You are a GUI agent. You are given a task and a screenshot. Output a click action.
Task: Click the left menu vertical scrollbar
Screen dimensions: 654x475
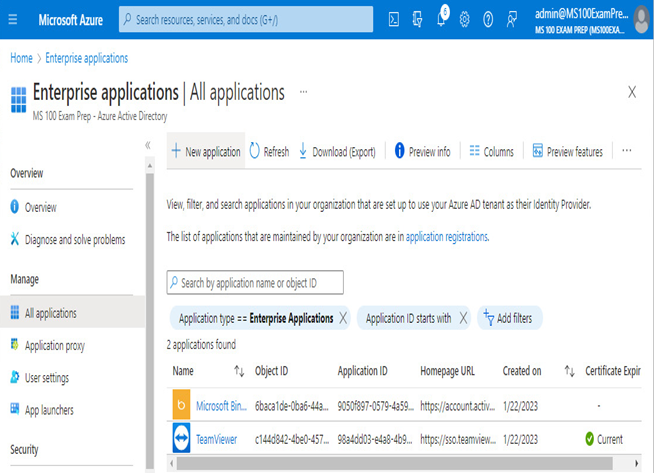[x=150, y=321]
